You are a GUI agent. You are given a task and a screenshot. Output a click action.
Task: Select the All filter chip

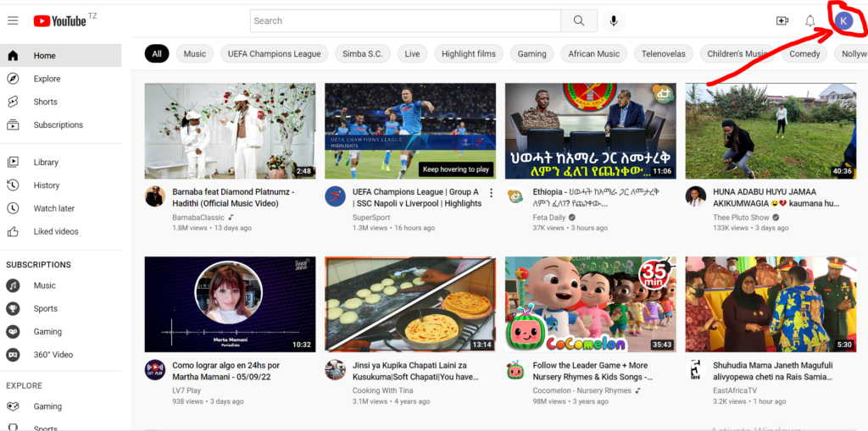click(157, 53)
